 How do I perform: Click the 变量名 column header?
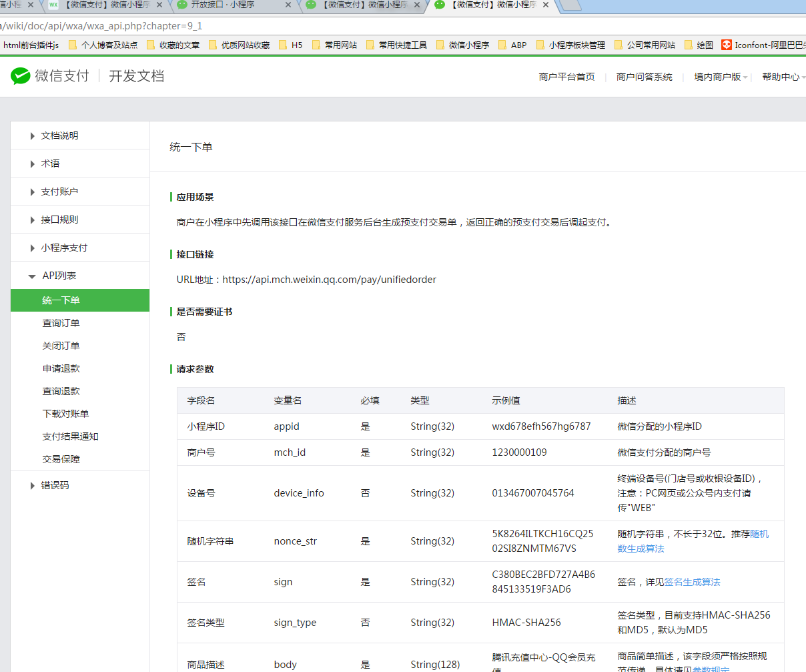288,400
